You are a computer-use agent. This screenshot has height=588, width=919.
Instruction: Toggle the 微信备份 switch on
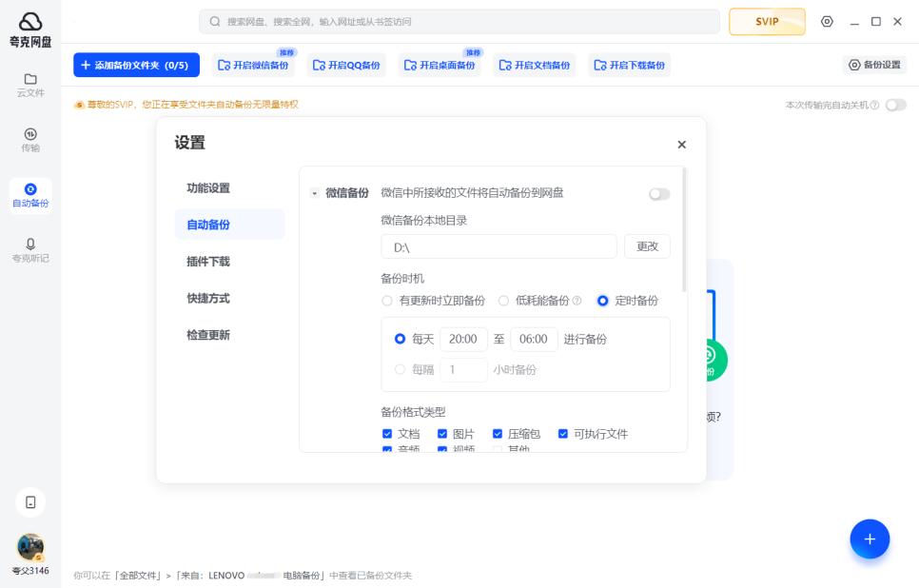coord(658,194)
